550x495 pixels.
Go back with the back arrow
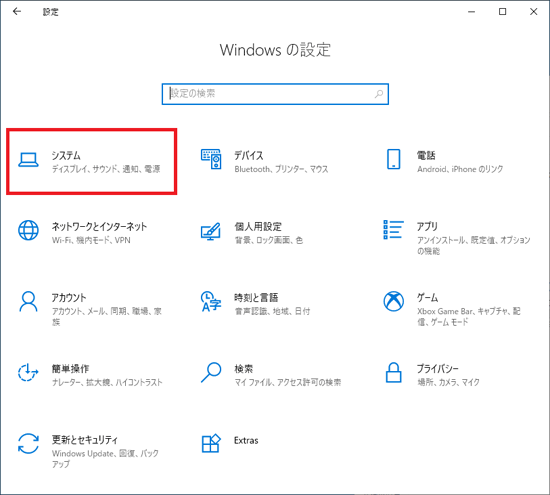[17, 12]
